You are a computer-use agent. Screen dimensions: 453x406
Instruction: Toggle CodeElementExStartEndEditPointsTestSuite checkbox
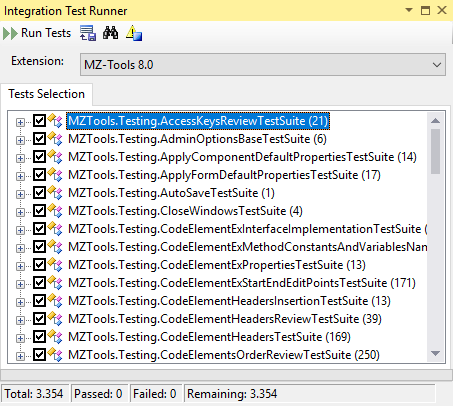pos(39,283)
